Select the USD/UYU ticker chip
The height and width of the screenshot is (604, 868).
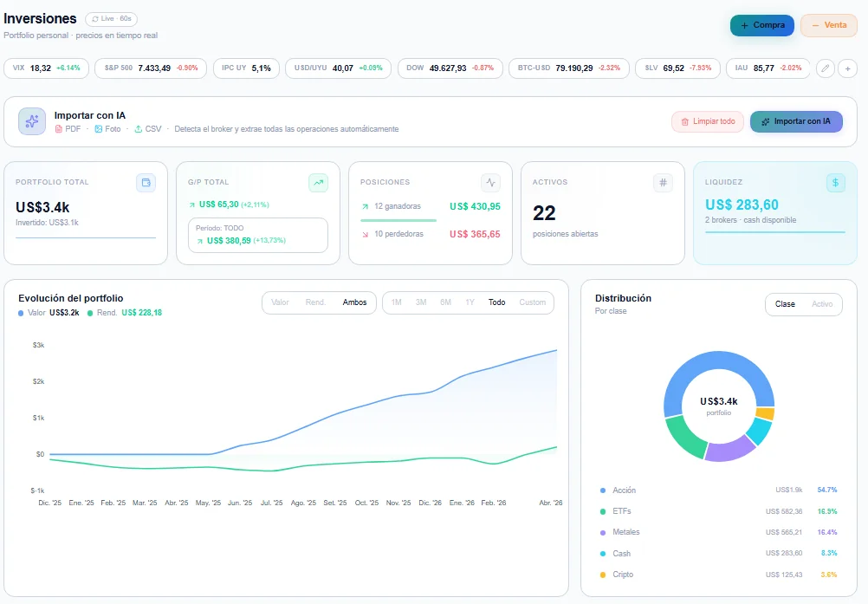[x=338, y=68]
